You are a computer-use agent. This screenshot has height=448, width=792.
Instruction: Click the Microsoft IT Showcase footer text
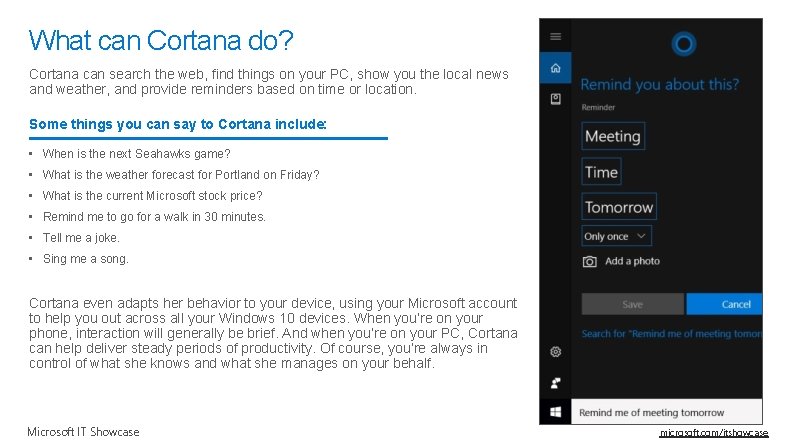[83, 432]
